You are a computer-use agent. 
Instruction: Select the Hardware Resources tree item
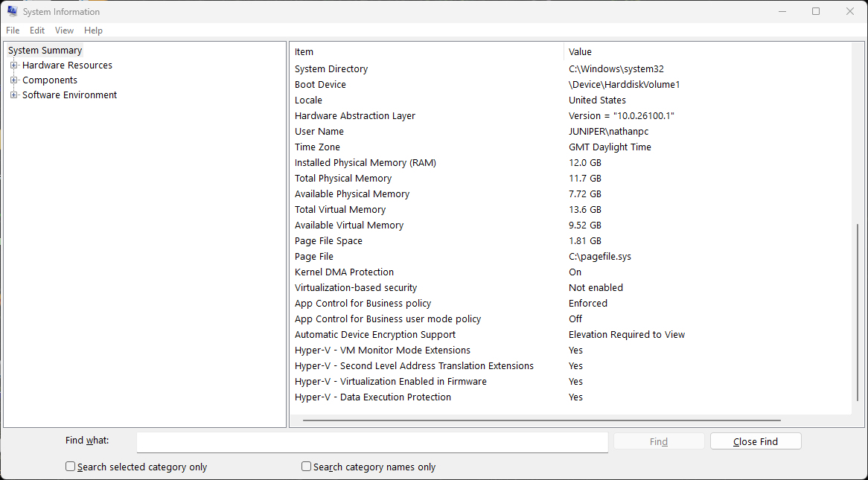click(67, 65)
